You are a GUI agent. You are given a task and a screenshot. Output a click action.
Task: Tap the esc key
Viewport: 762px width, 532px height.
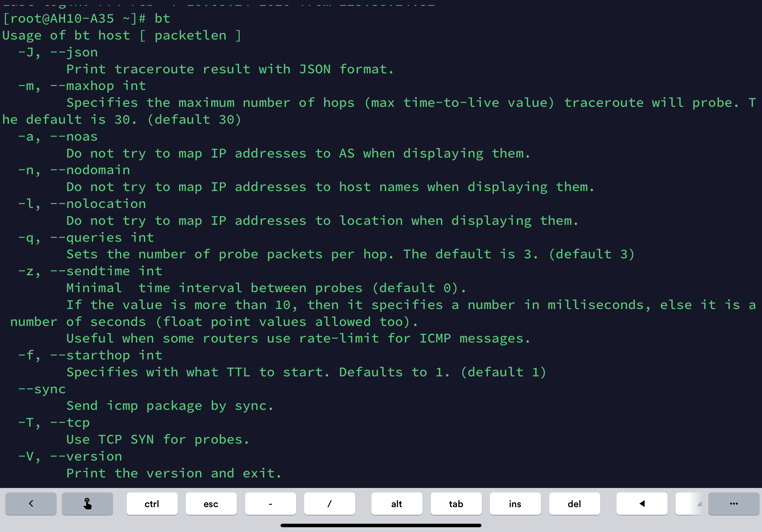[x=211, y=504]
